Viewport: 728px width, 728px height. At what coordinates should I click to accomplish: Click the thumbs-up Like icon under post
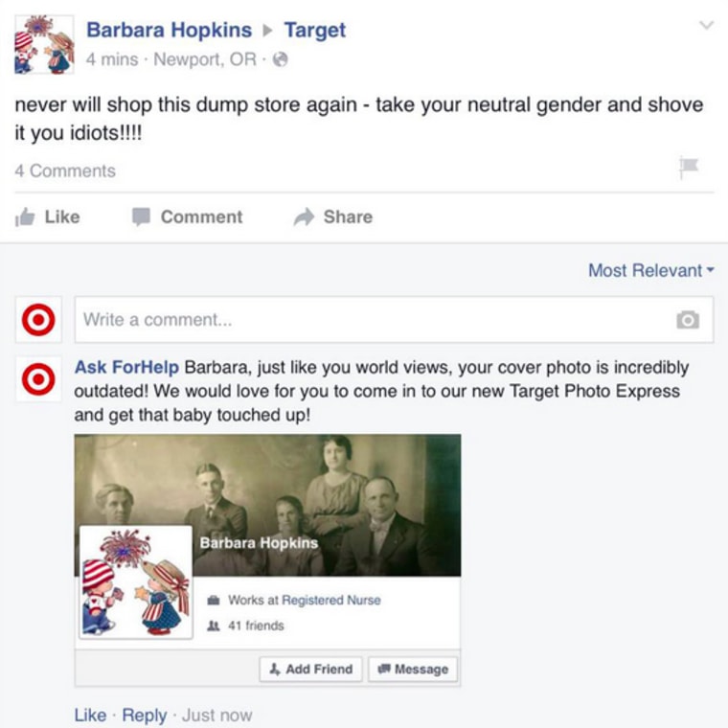coord(25,216)
